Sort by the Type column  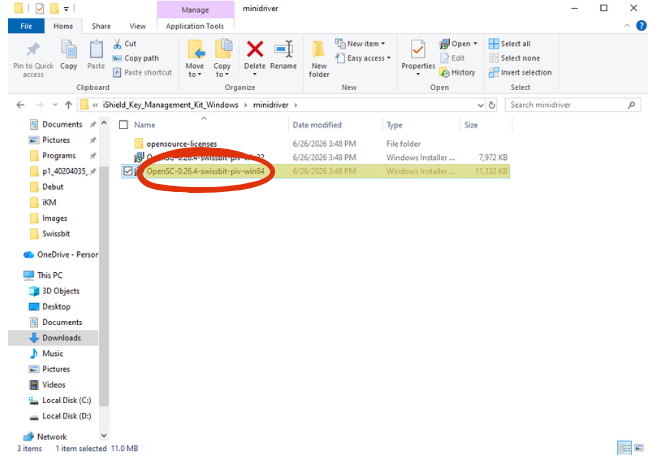[x=394, y=125]
